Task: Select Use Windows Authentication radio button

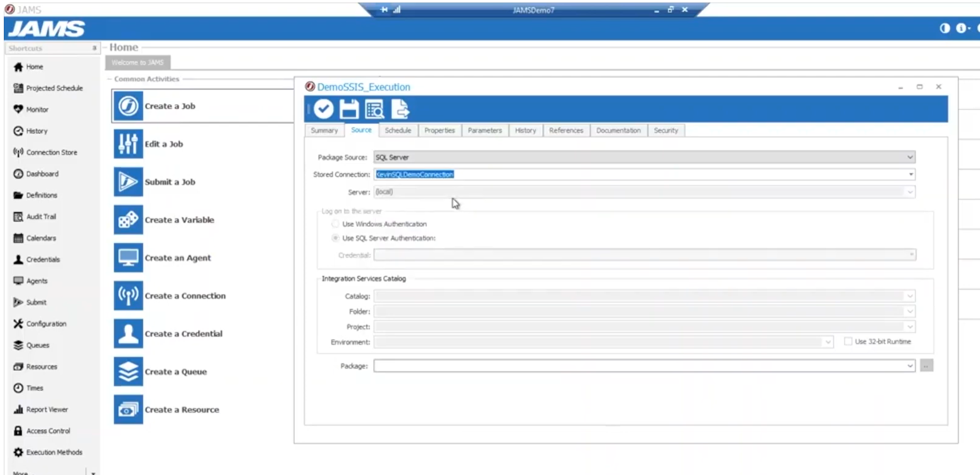Action: (335, 224)
